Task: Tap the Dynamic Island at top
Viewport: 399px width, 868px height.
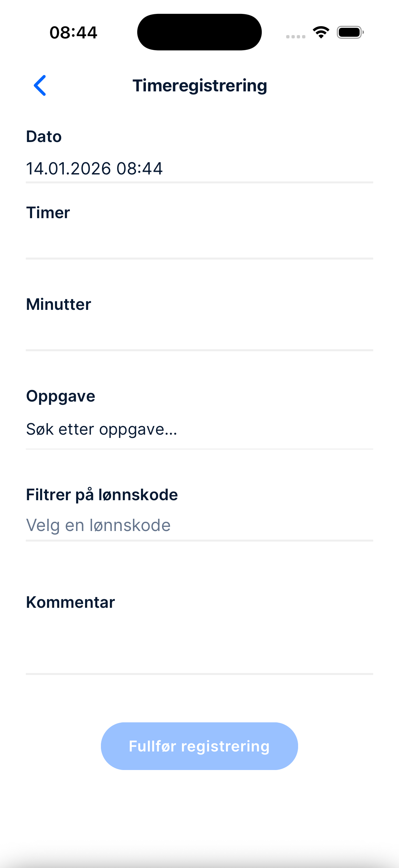Action: point(199,32)
